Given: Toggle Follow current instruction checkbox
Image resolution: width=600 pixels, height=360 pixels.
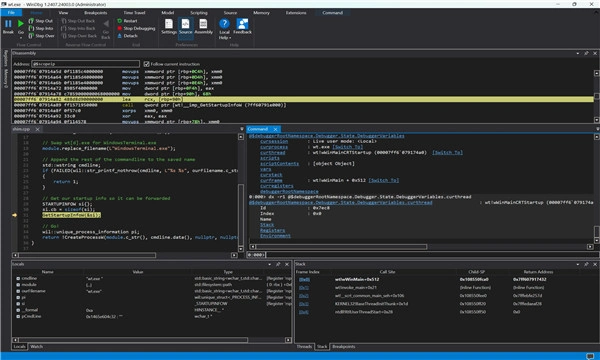Looking at the screenshot, I should click(146, 64).
